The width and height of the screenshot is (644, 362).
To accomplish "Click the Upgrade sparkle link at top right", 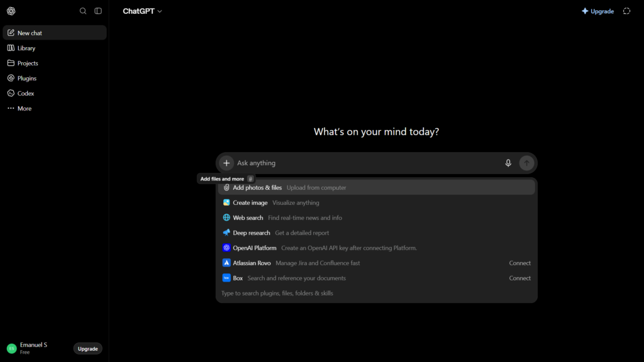I will pyautogui.click(x=597, y=11).
